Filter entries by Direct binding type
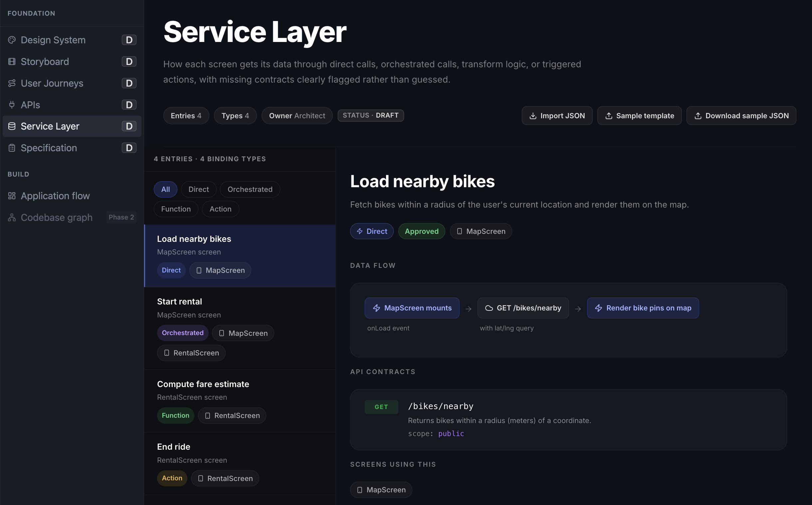Viewport: 812px width, 505px height. point(199,189)
